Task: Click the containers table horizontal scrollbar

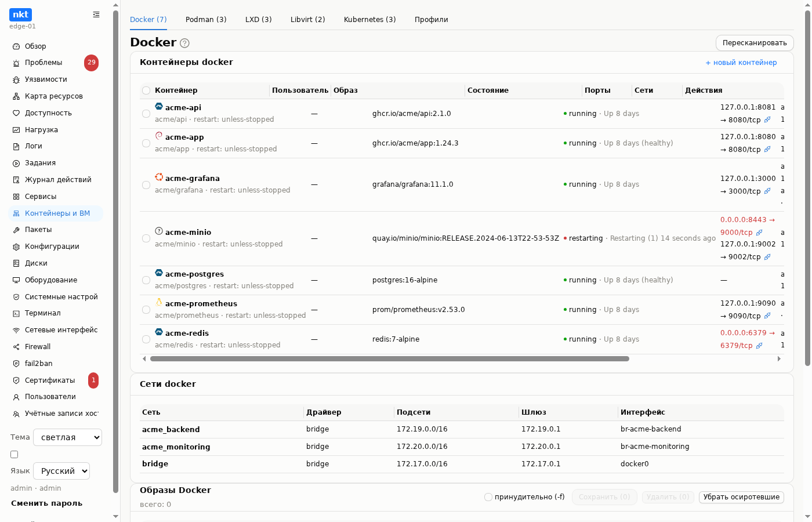Action: pos(390,359)
